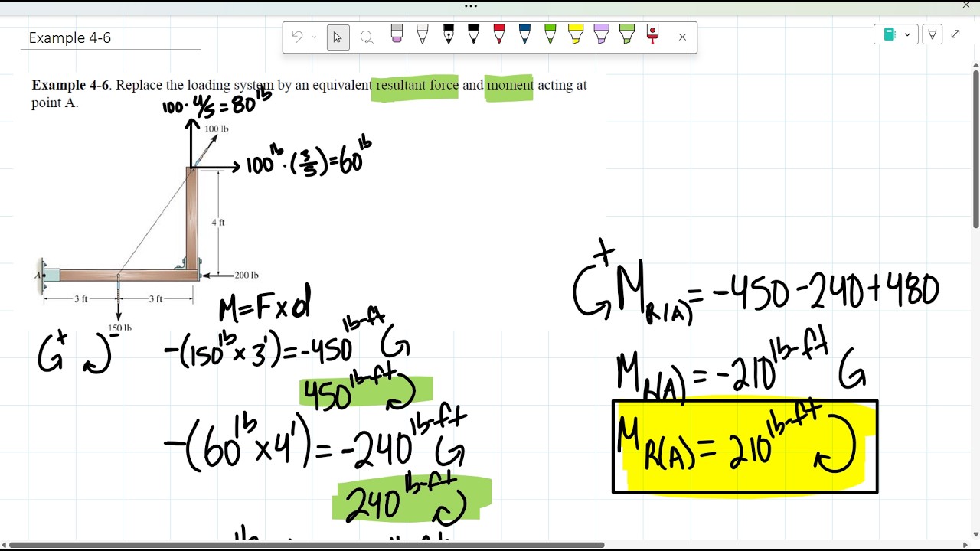This screenshot has width=980, height=551.
Task: Select the black fountain pen
Action: point(448,35)
